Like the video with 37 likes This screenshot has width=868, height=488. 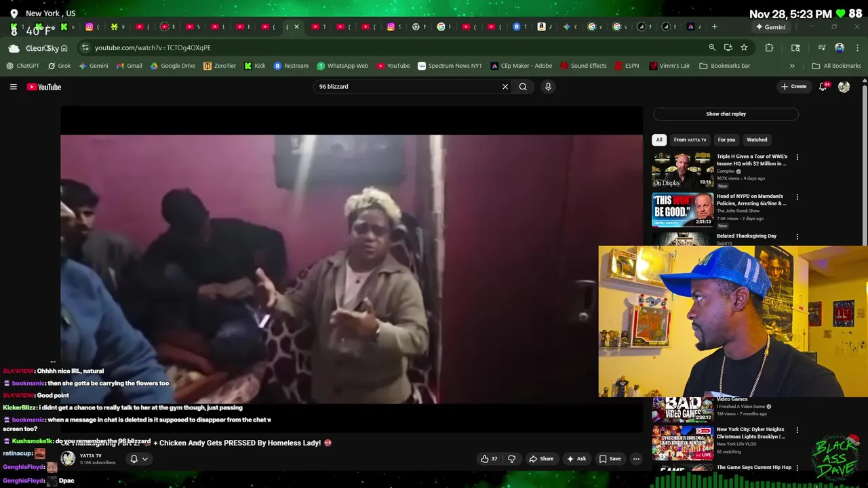(x=490, y=459)
